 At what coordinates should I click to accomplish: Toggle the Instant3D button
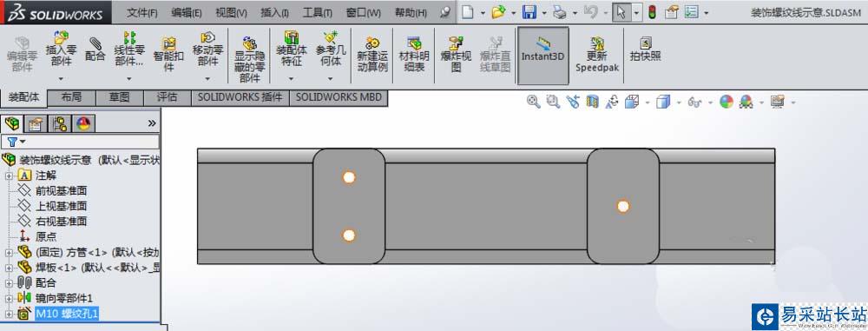(x=543, y=56)
